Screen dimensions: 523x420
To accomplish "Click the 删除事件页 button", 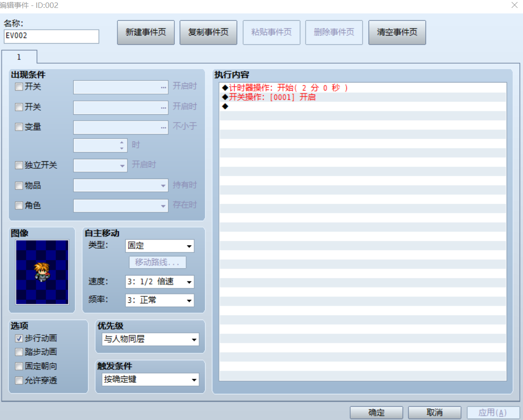I will 334,32.
